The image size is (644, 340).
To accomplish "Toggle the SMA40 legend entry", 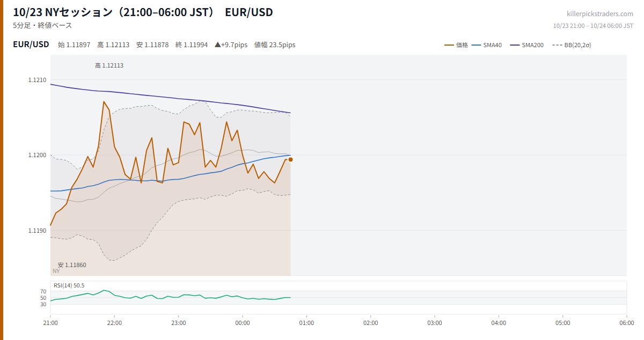I will click(486, 45).
